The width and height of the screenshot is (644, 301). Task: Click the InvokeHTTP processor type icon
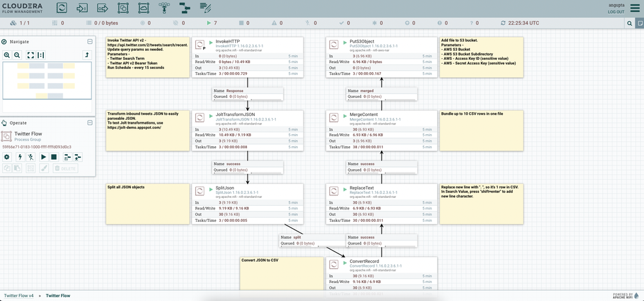click(200, 44)
